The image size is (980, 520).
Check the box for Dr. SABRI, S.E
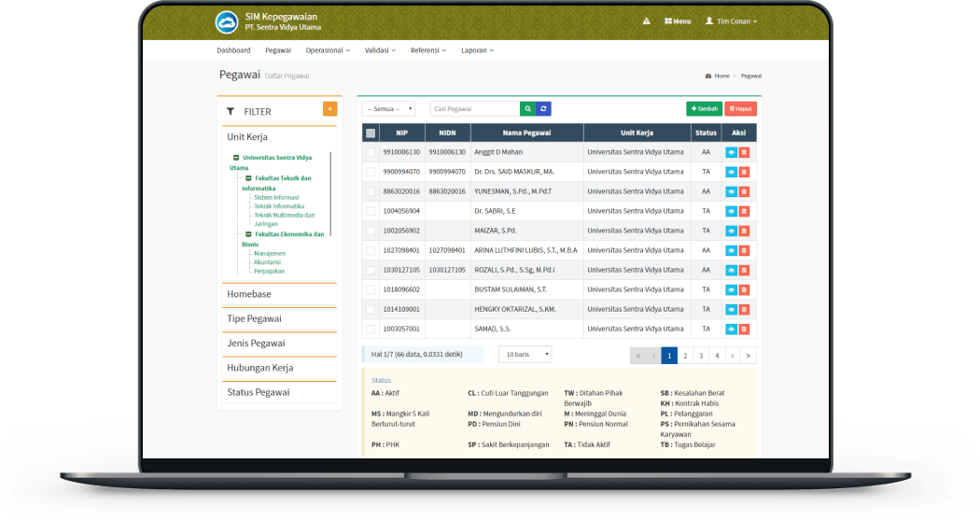[371, 211]
